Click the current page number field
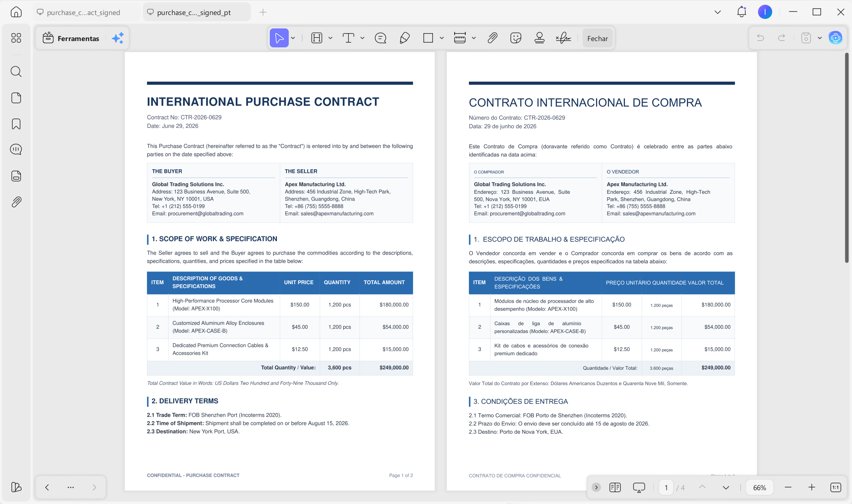The image size is (852, 504). coord(666,487)
